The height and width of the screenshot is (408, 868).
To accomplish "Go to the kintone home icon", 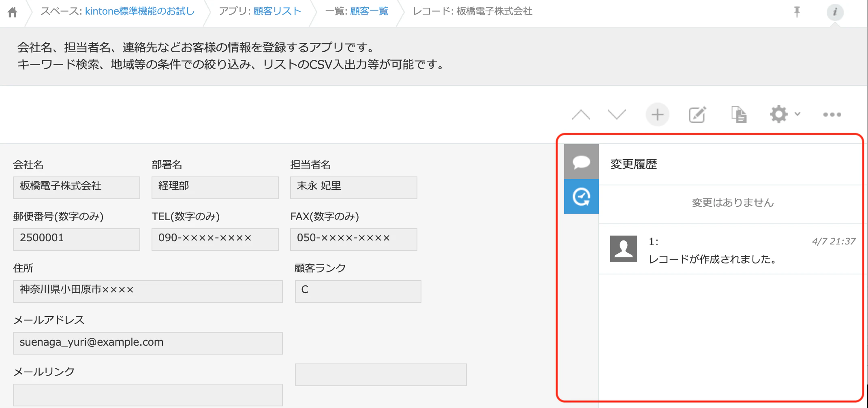I will tap(13, 13).
